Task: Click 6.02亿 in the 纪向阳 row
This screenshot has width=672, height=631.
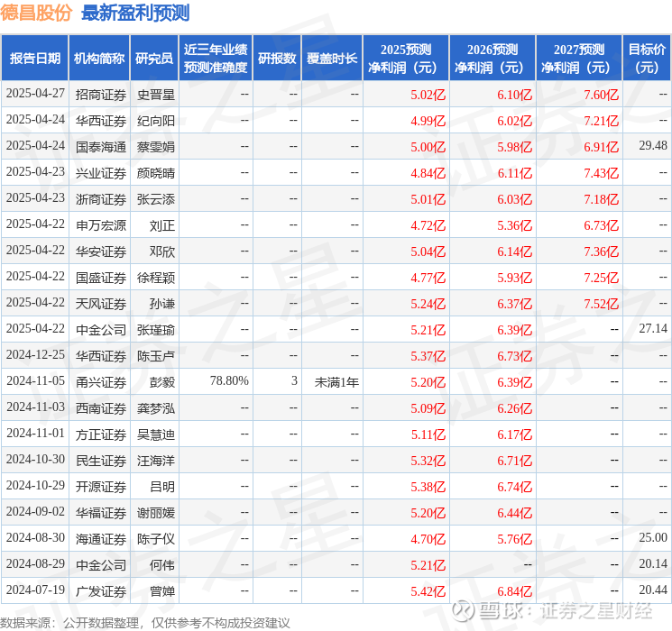Action: click(x=514, y=121)
